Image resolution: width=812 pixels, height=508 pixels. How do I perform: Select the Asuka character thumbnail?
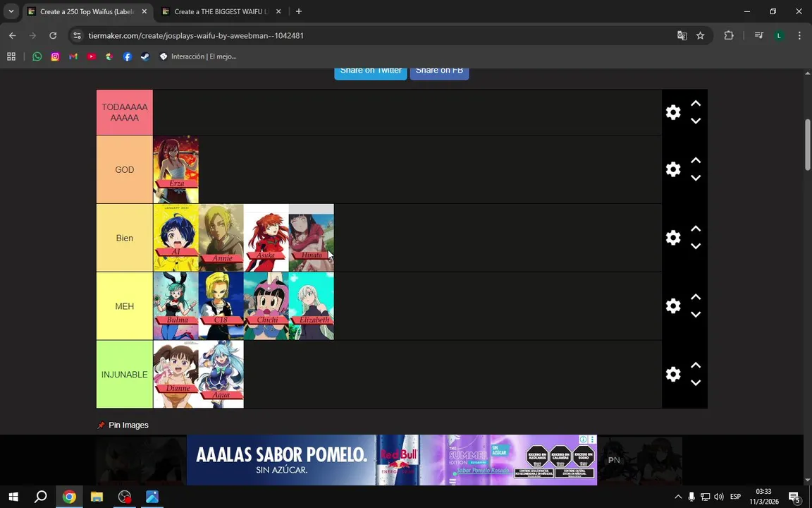[x=266, y=238]
